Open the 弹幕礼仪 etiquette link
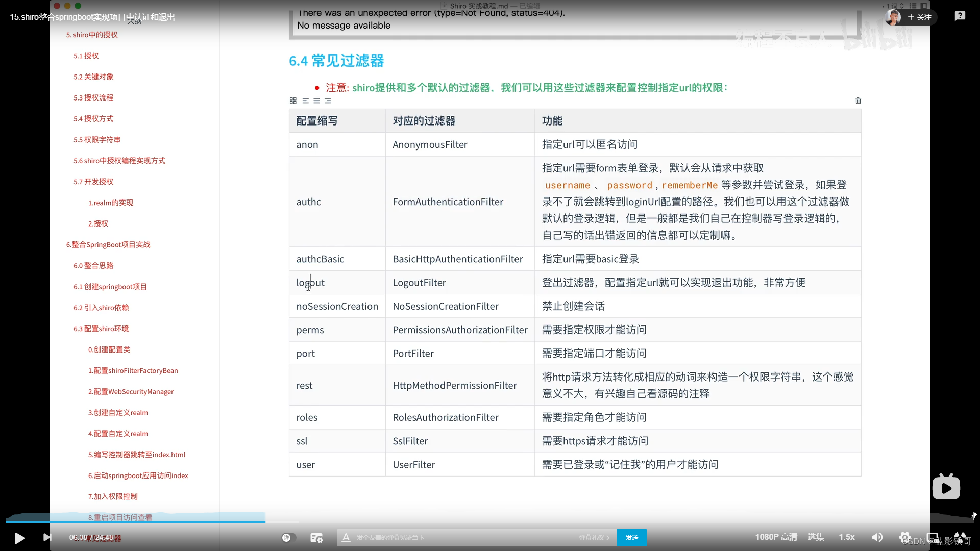Image resolution: width=980 pixels, height=551 pixels. [x=594, y=537]
